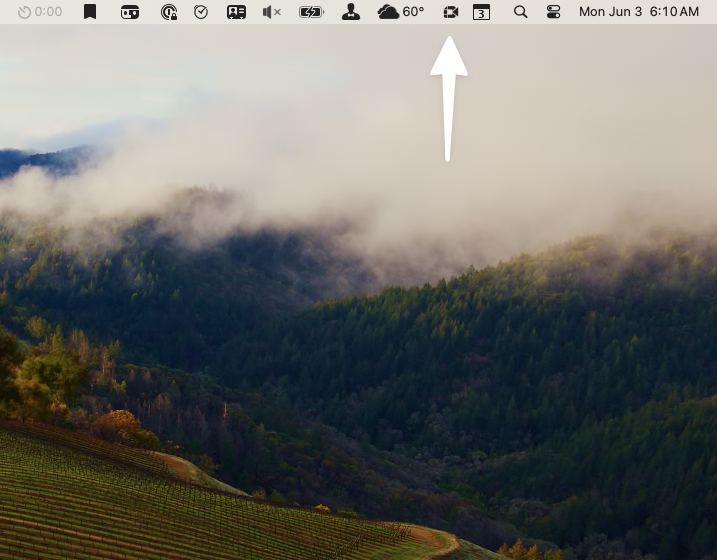Expand the charging battery status menu
The image size is (717, 560).
pos(311,12)
